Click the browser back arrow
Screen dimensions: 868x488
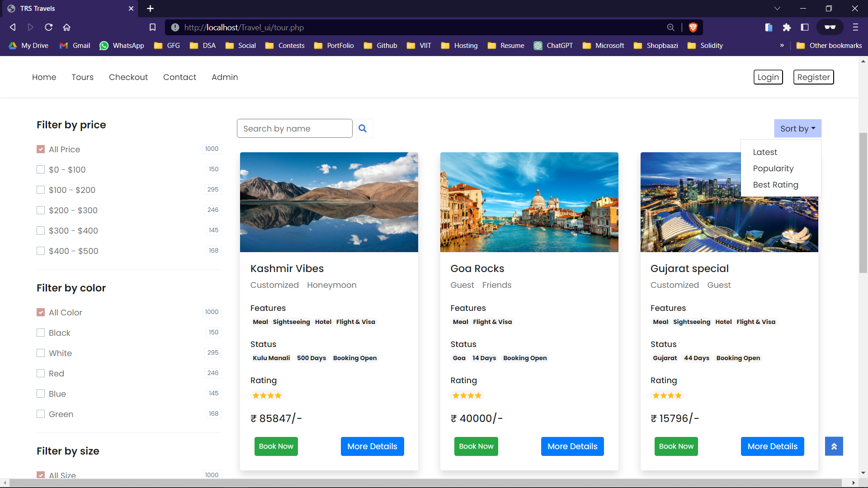click(13, 27)
